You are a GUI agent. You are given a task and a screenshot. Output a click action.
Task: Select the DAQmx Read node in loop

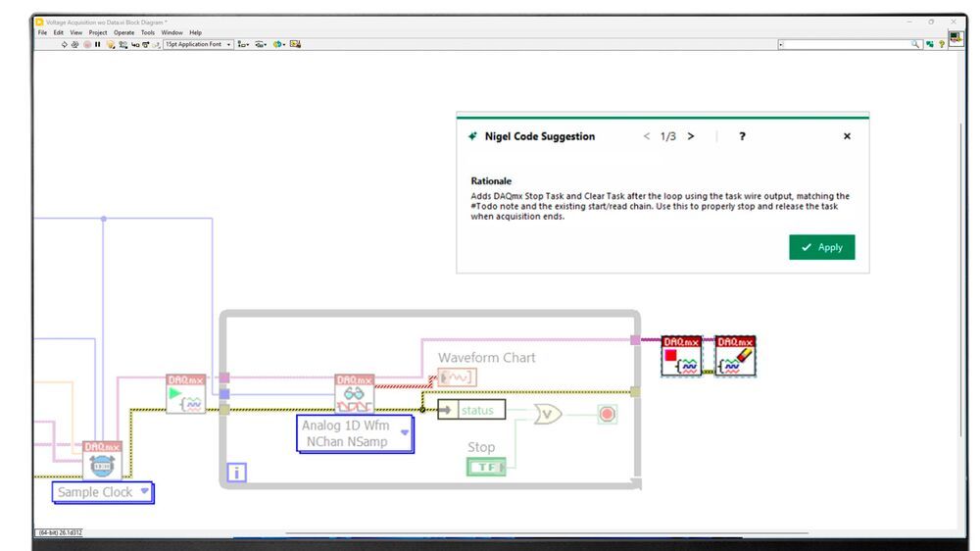(355, 393)
